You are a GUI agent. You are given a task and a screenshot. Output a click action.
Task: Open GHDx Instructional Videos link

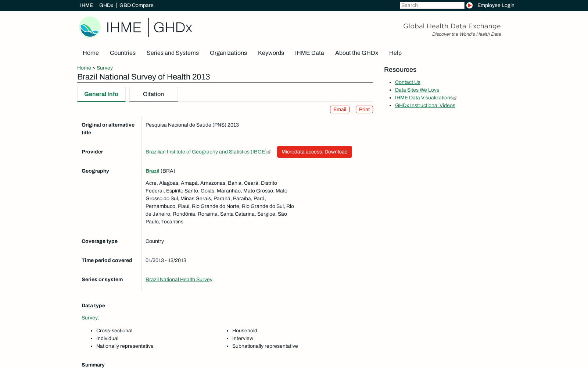(x=425, y=105)
